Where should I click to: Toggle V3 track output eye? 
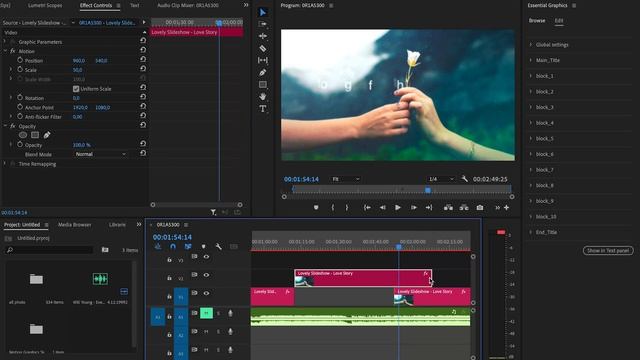click(206, 257)
